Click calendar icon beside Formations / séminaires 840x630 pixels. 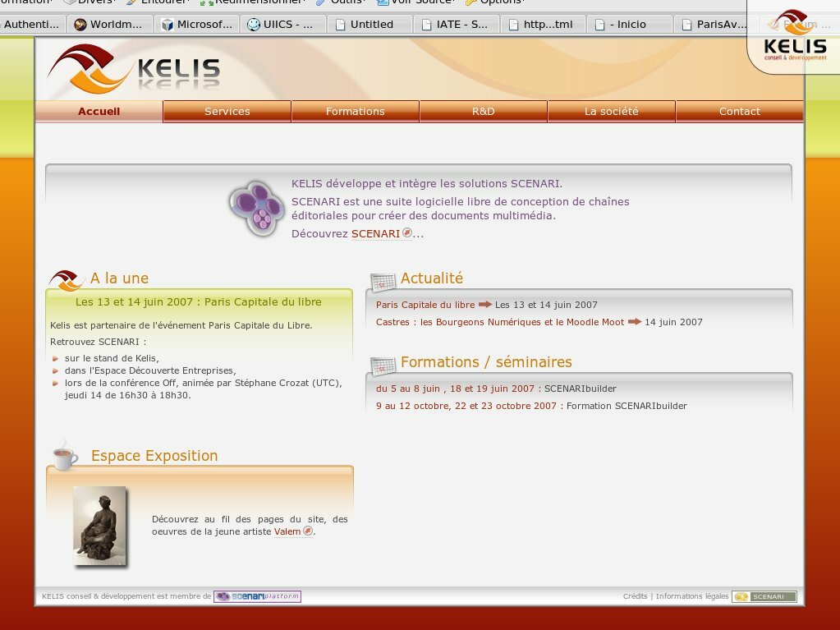pyautogui.click(x=383, y=366)
